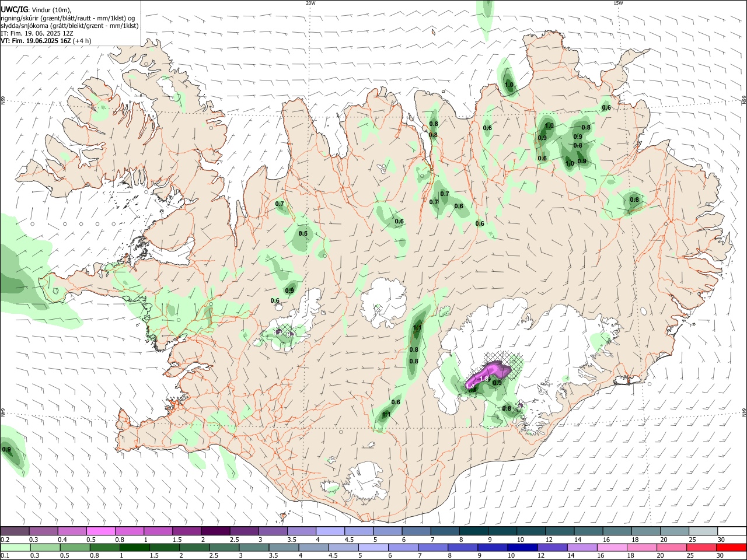Click the 'slydda/snjókoma' legend description line
The image size is (747, 560).
coord(69,26)
